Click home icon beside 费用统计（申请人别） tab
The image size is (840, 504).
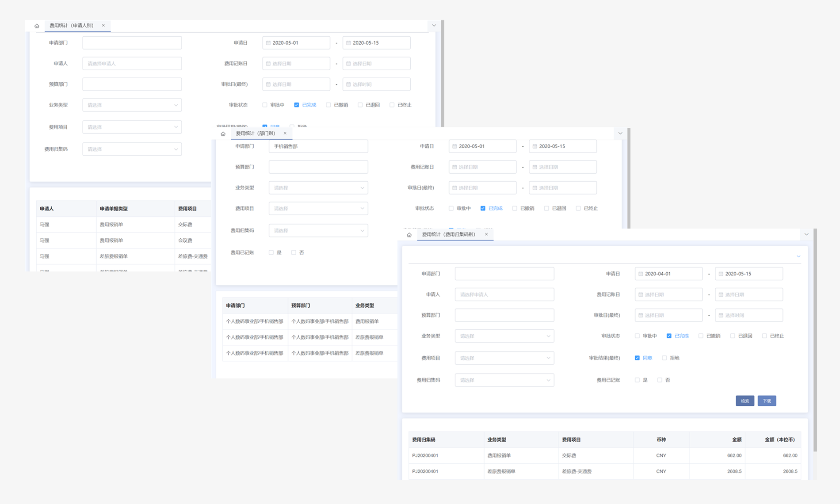coord(37,26)
